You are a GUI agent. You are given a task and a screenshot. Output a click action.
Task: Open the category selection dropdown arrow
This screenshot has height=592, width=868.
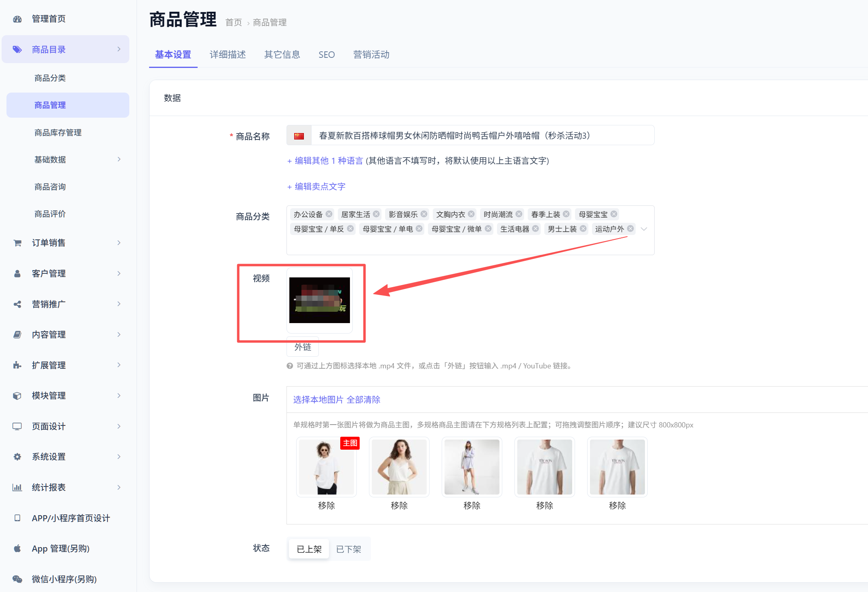(644, 229)
